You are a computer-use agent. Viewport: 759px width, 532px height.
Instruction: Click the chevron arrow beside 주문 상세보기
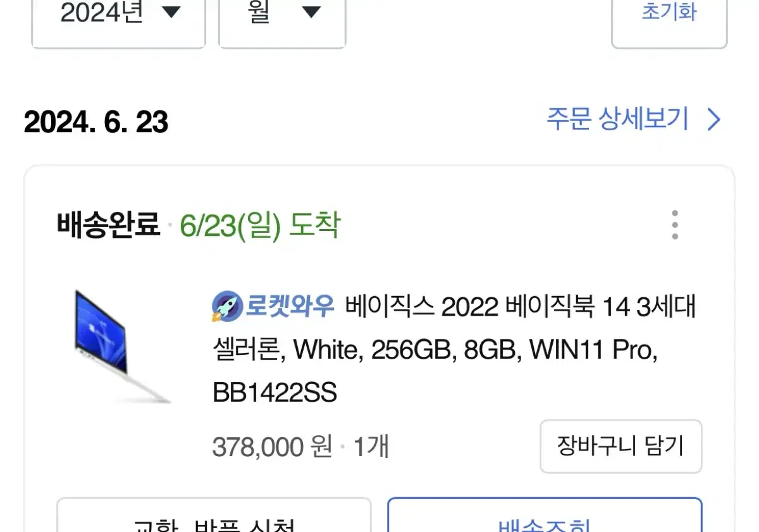click(x=713, y=120)
